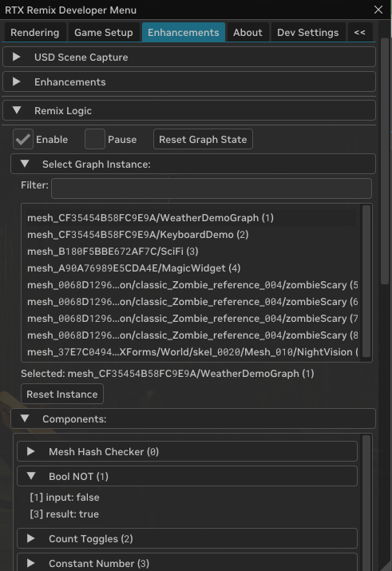Click the Reset Graph State button

(203, 139)
